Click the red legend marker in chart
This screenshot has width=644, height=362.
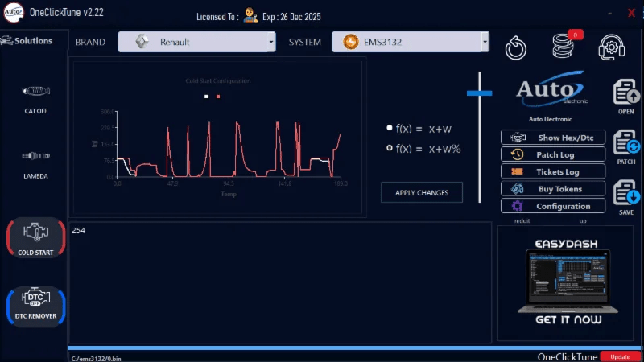click(x=218, y=97)
